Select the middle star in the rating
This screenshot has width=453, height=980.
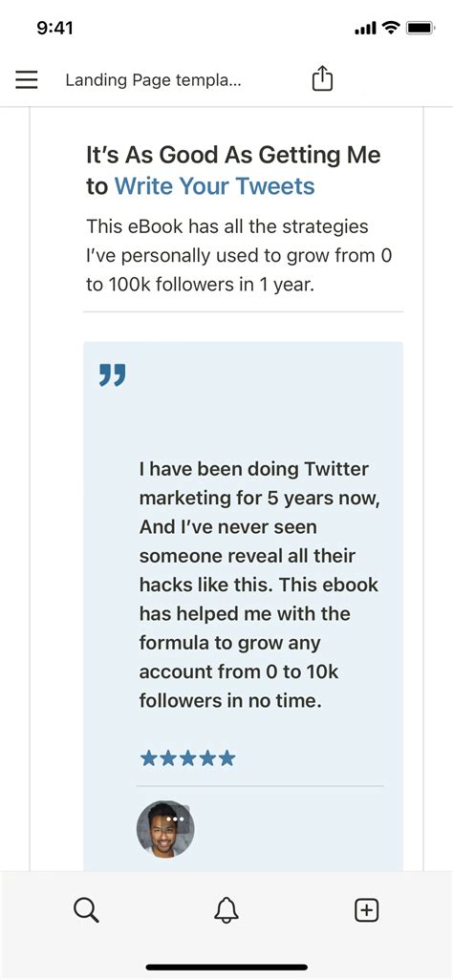pyautogui.click(x=187, y=758)
